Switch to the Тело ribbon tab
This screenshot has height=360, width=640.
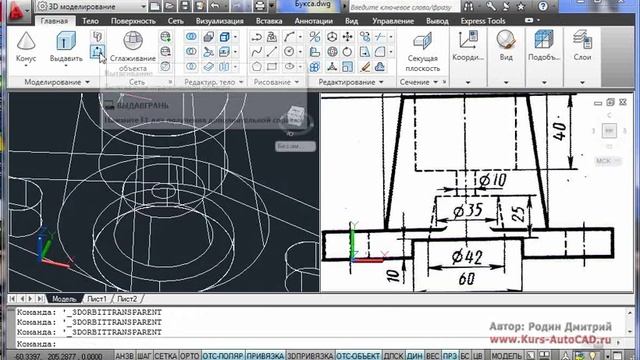click(90, 21)
